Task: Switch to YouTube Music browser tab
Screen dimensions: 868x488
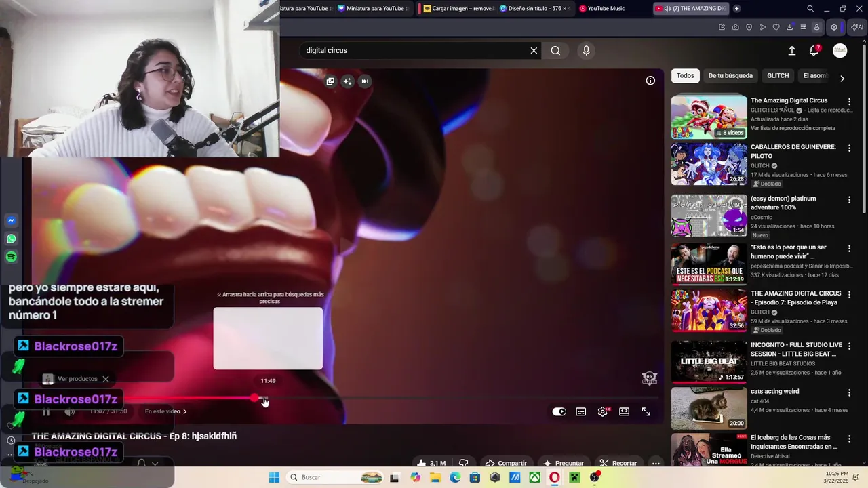Action: pos(606,8)
